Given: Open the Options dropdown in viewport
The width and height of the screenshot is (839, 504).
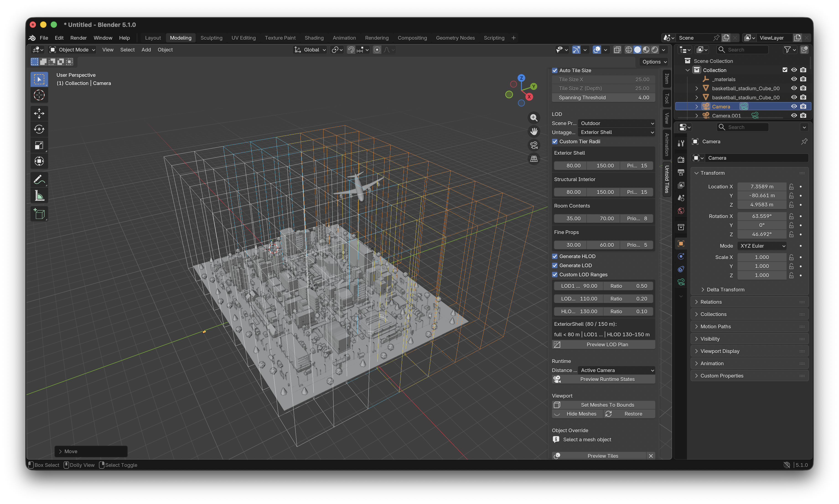Looking at the screenshot, I should 654,62.
